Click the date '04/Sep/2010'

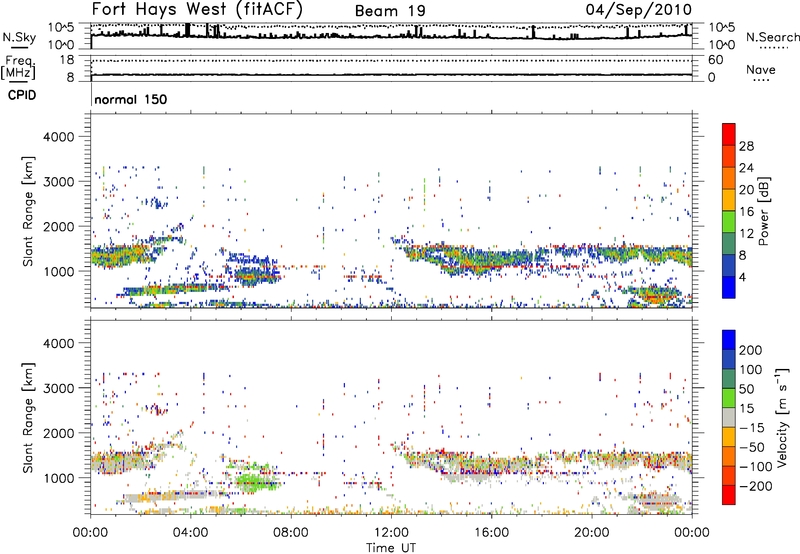pos(639,10)
